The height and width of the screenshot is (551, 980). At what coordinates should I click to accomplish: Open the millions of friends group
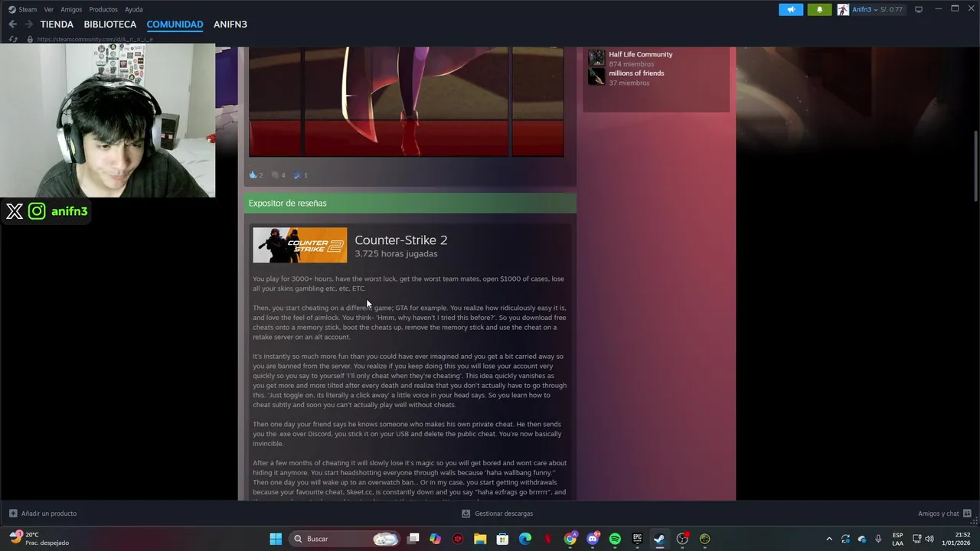click(636, 73)
